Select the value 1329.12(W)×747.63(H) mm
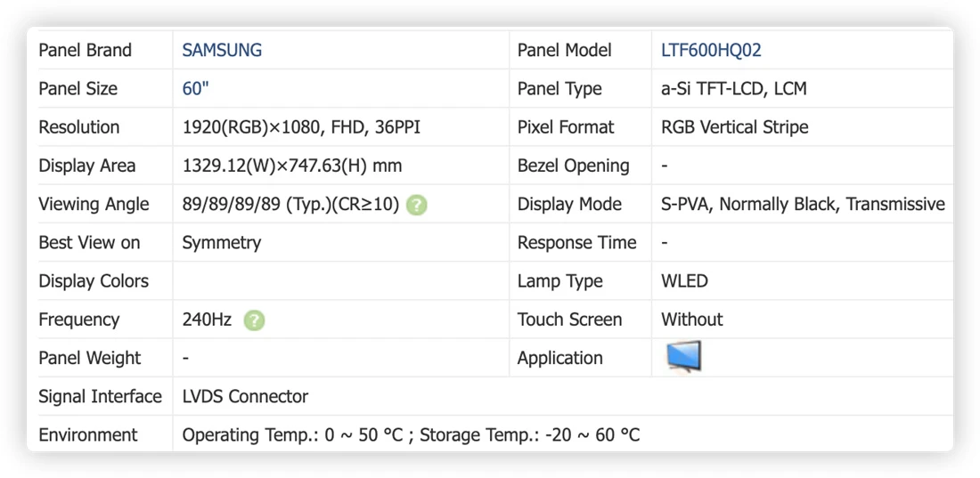This screenshot has height=478, width=980. pos(292,166)
